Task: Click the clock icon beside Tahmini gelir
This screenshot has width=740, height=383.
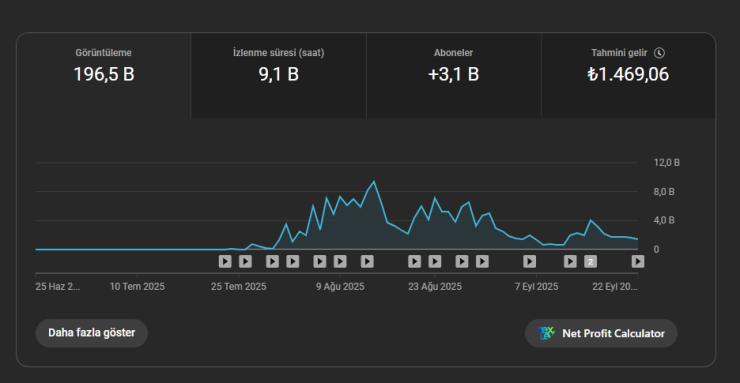Action: (x=659, y=53)
